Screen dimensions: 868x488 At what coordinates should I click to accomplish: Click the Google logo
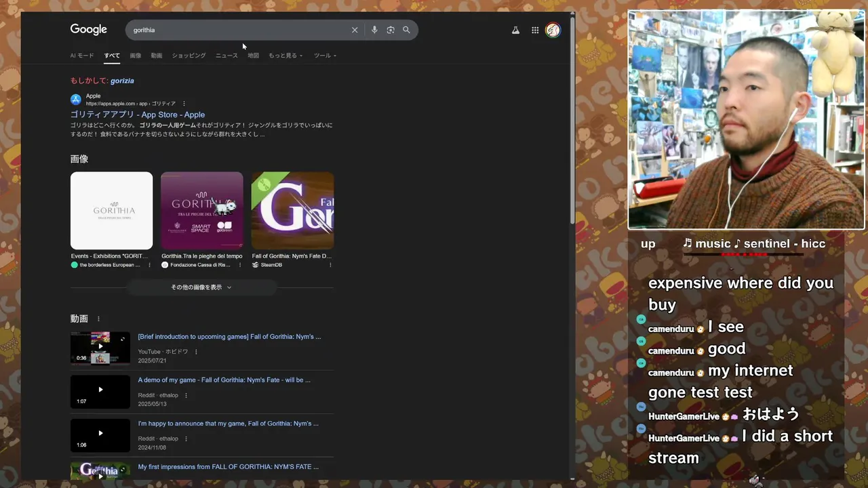coord(89,30)
